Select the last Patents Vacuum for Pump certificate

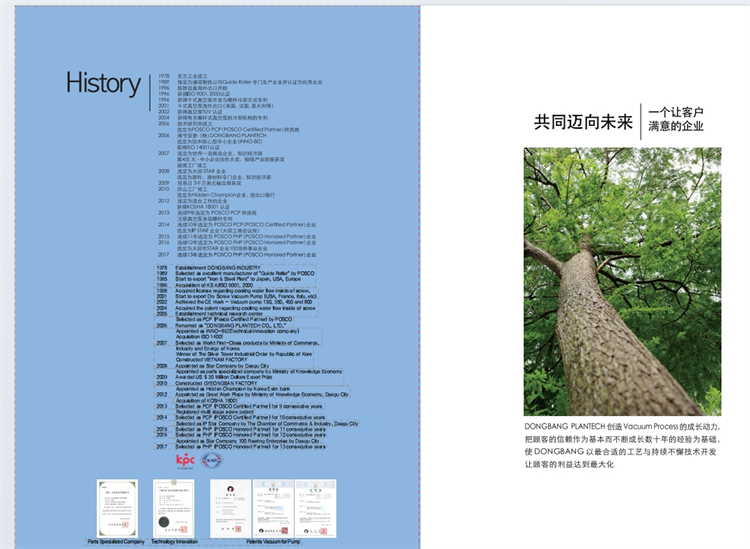[315, 508]
